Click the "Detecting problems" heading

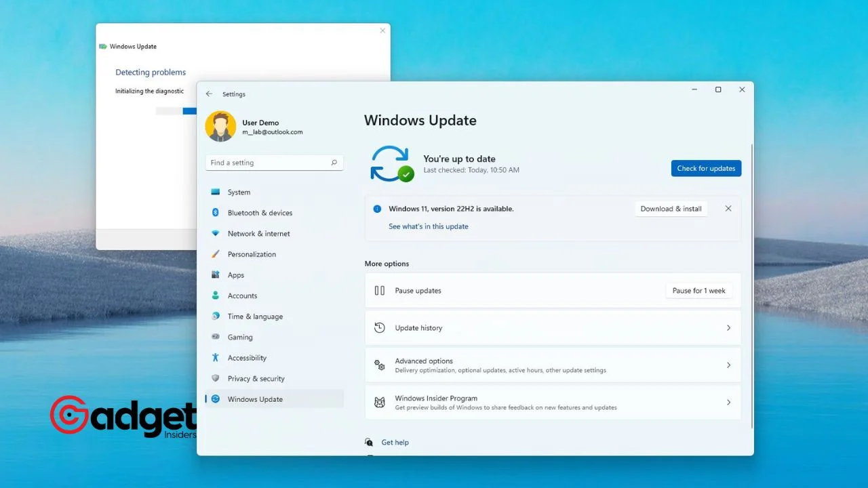point(151,73)
